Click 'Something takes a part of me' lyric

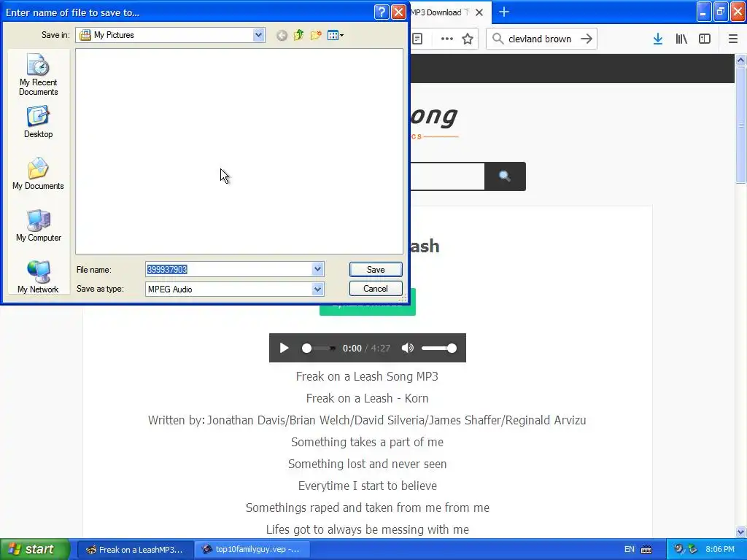click(368, 442)
